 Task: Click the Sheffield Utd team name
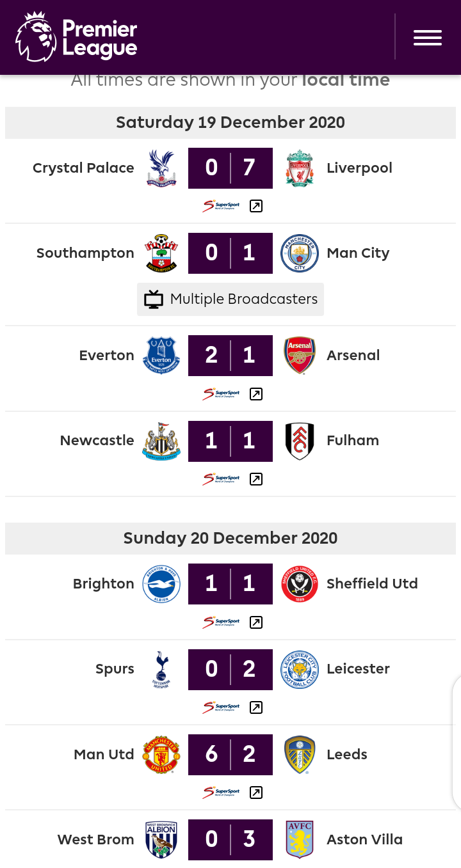click(x=372, y=584)
